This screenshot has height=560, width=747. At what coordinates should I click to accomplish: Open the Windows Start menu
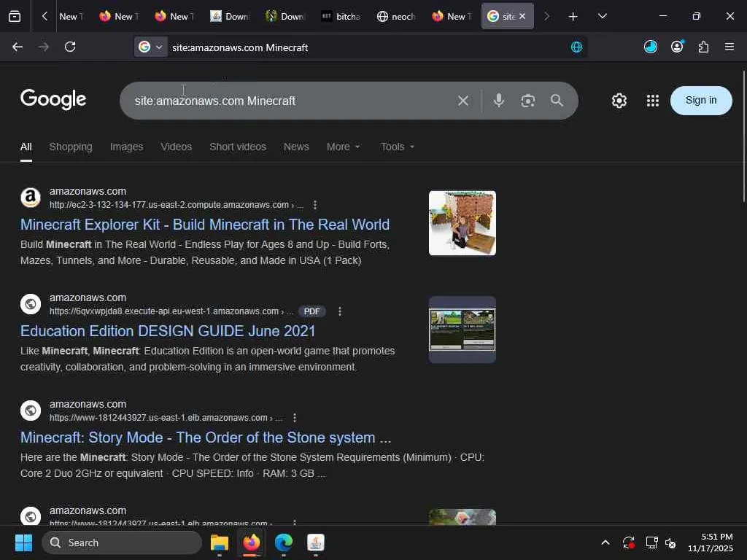(23, 542)
